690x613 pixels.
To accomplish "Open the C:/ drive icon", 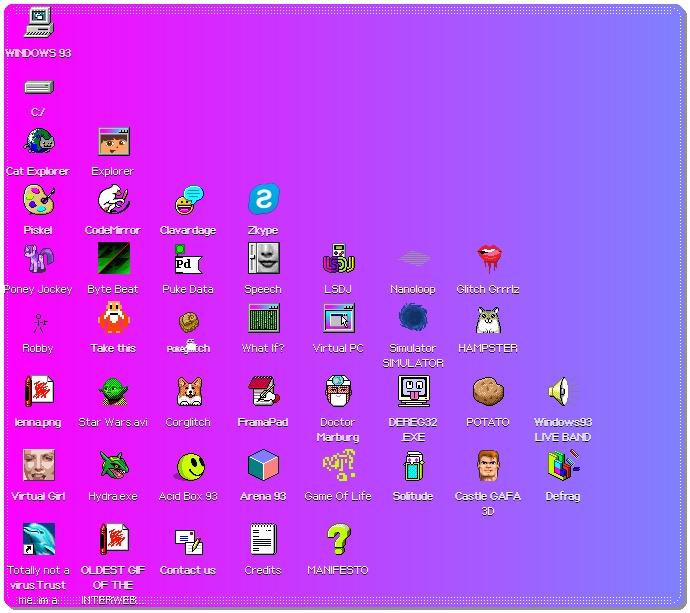I will (x=39, y=87).
